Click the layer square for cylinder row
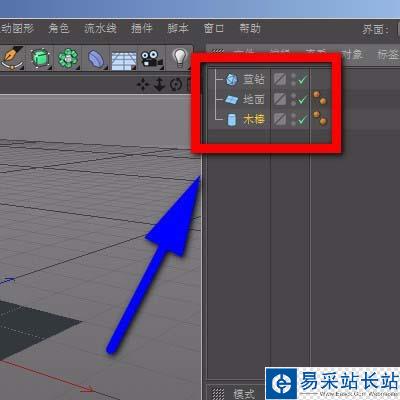 pyautogui.click(x=280, y=119)
